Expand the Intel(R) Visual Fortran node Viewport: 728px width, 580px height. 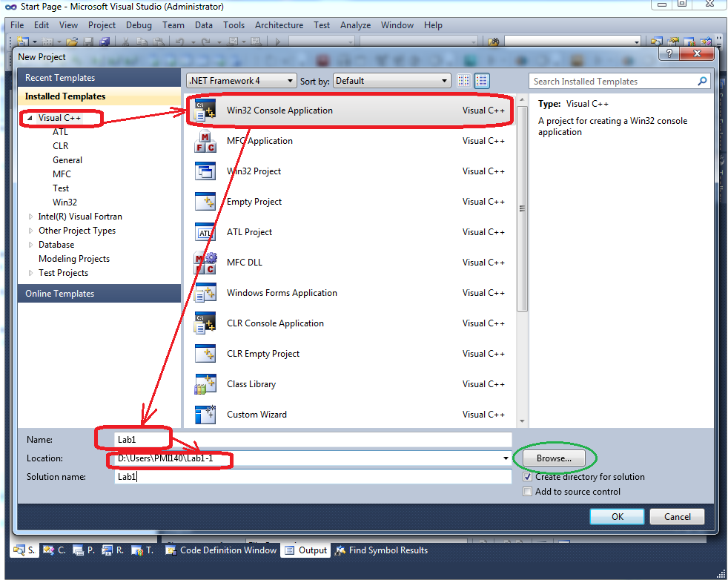tap(30, 217)
